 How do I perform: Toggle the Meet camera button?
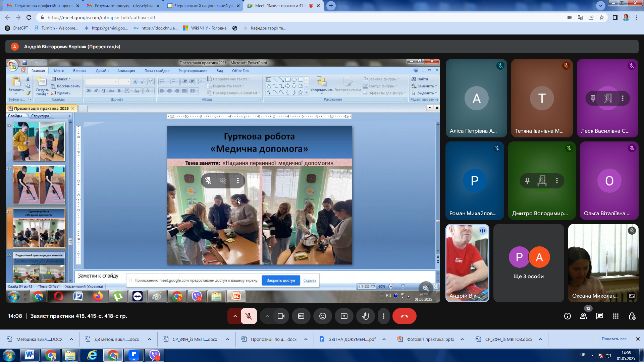[x=281, y=316]
